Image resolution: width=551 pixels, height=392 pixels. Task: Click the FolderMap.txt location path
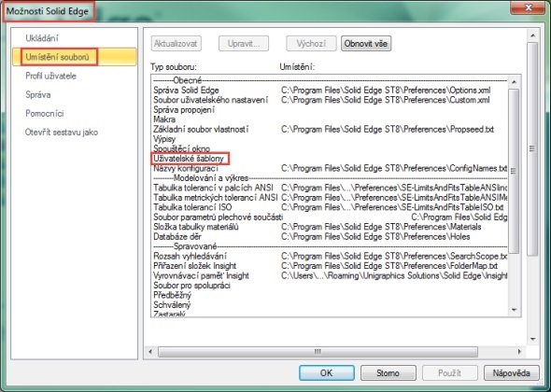pyautogui.click(x=389, y=266)
